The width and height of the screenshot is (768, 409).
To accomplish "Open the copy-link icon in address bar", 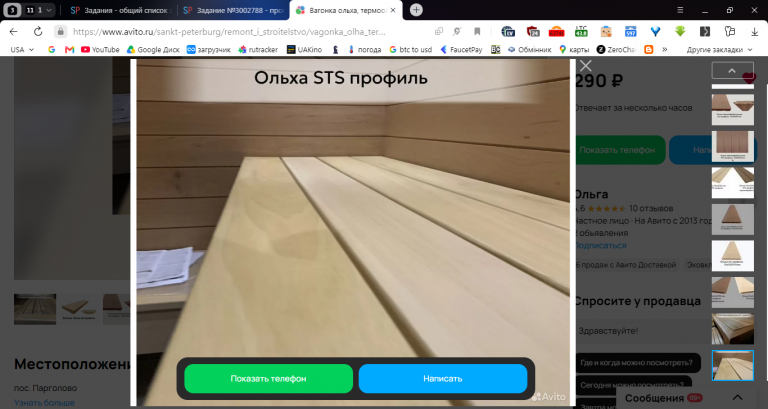I will click(x=439, y=31).
